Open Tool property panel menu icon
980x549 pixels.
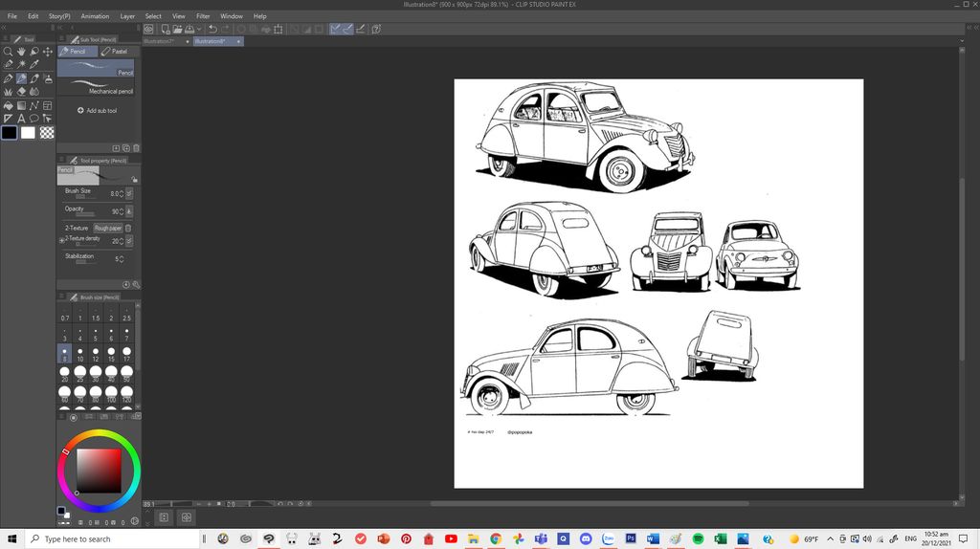click(x=61, y=160)
